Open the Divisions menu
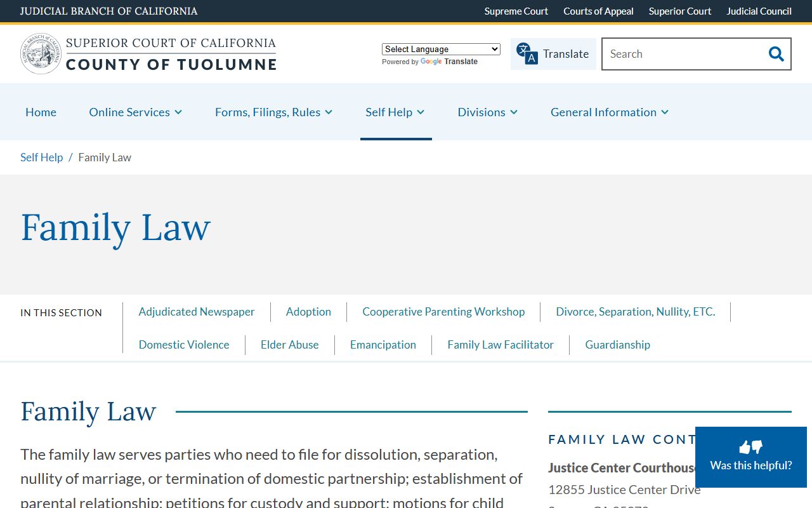 coord(481,112)
